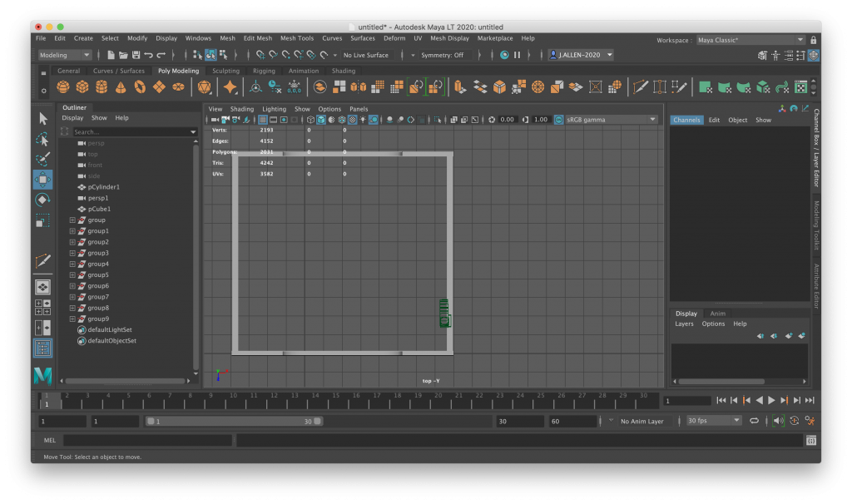Toggle Channel Box panel icon at top right
The height and width of the screenshot is (504, 852).
pyautogui.click(x=813, y=55)
